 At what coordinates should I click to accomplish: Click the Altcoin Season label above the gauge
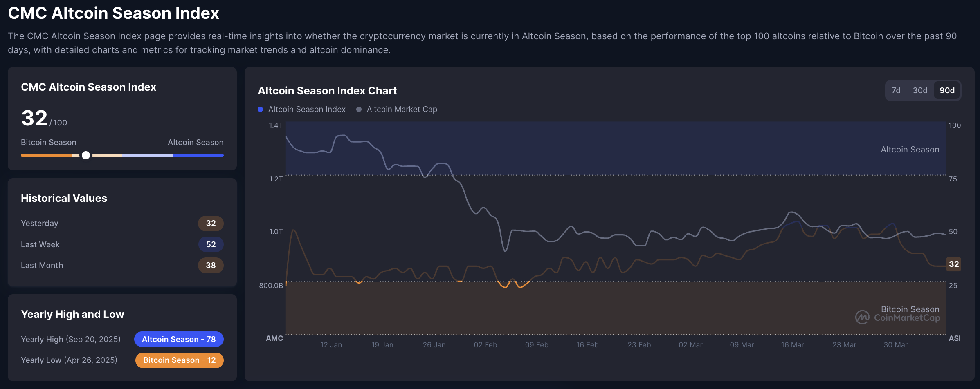[x=196, y=142]
